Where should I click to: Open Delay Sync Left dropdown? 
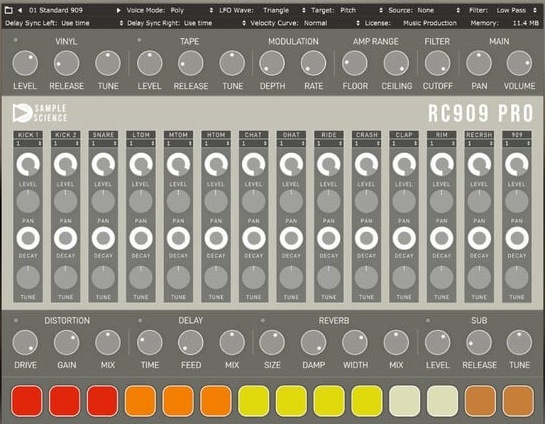92,23
